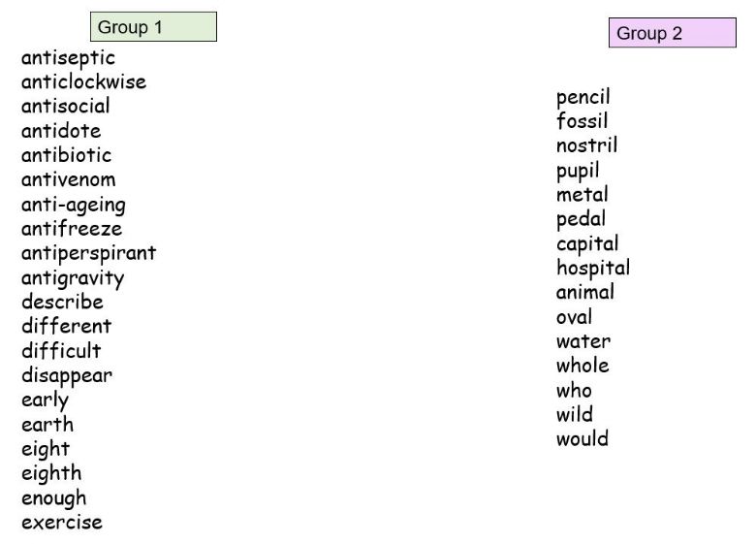Click the word capital

(x=586, y=243)
